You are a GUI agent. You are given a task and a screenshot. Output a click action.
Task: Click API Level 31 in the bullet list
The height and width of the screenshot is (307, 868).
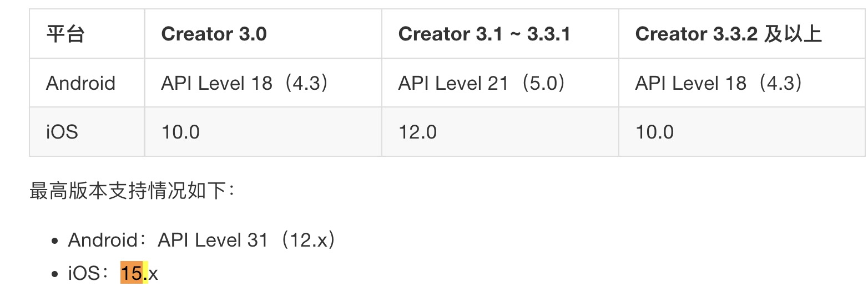tap(213, 241)
